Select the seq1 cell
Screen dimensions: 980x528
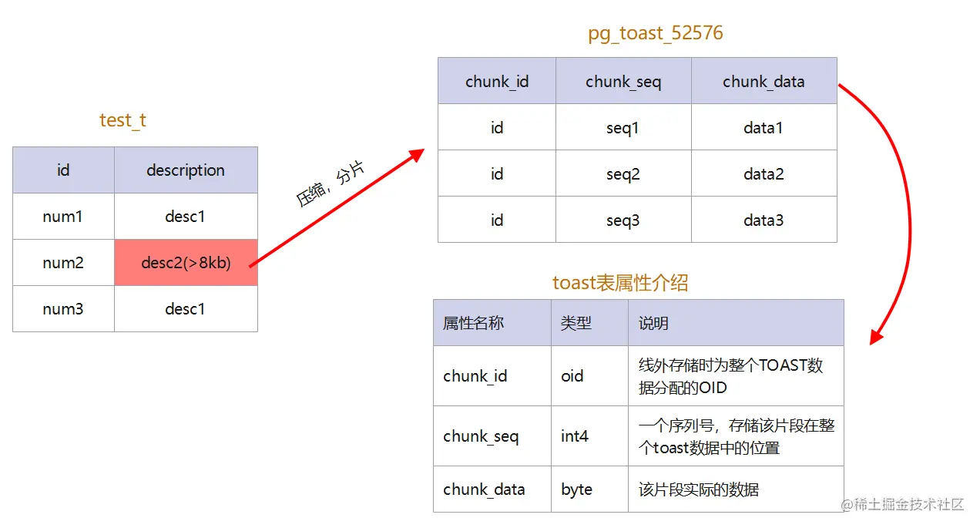coord(623,127)
